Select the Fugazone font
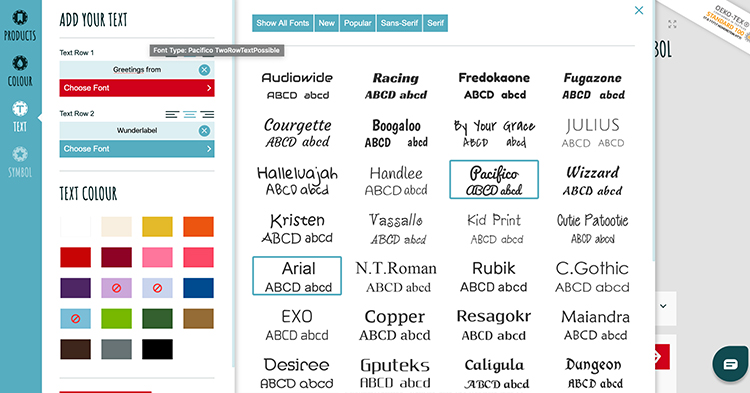Image resolution: width=750 pixels, height=393 pixels. coord(593,86)
